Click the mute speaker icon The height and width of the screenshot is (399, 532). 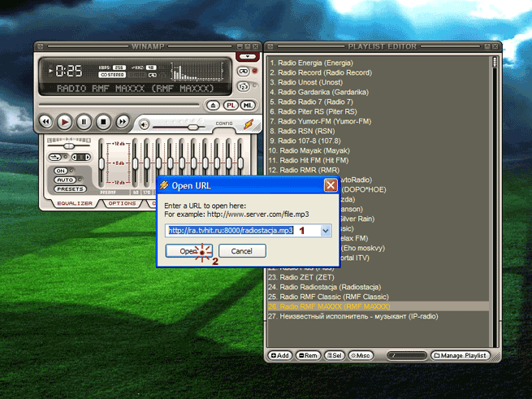tap(145, 125)
